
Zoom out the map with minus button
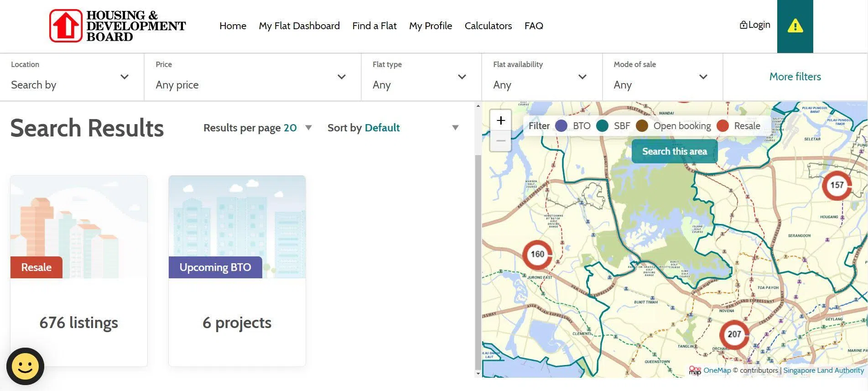pyautogui.click(x=500, y=141)
